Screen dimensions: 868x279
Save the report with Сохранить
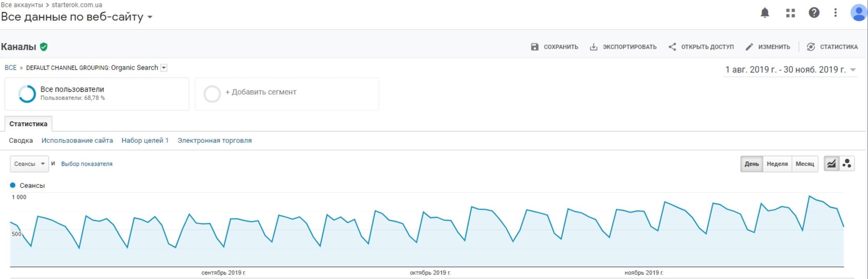[x=554, y=47]
